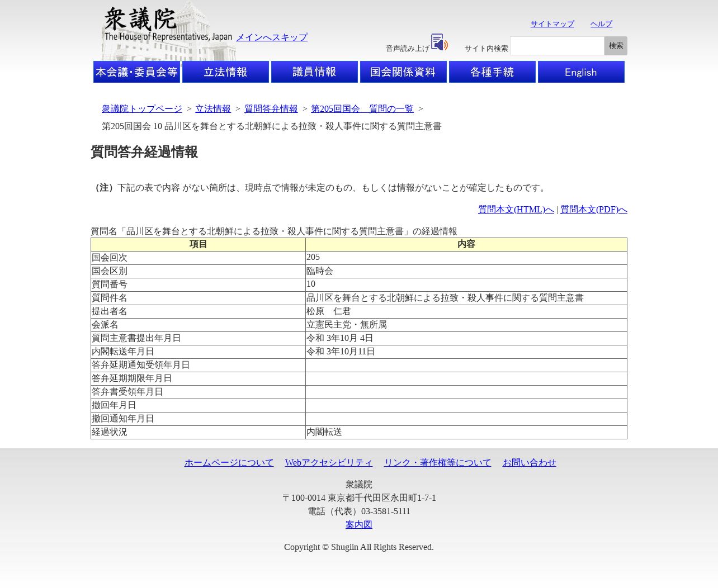The height and width of the screenshot is (588, 718).
Task: Click Webアクセシビリティ footer link
Action: pos(329,462)
